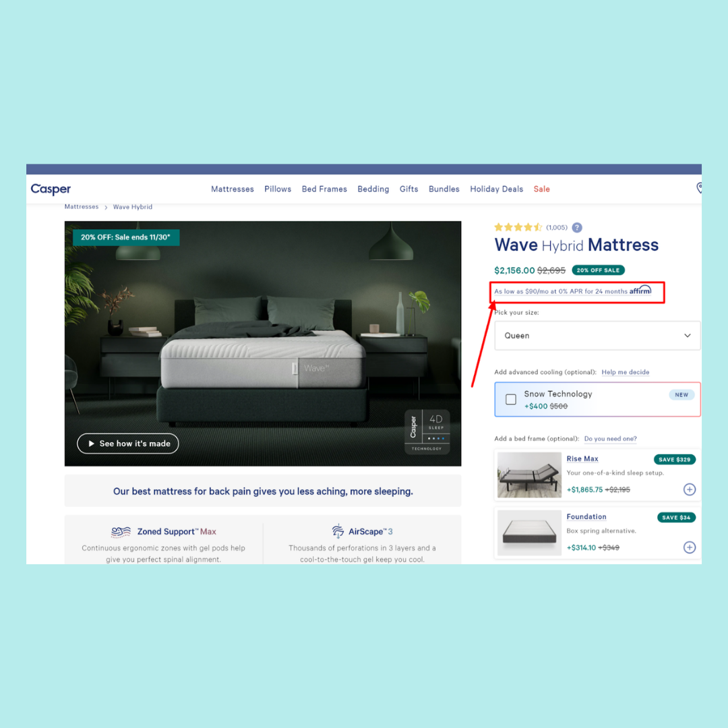Image resolution: width=728 pixels, height=728 pixels.
Task: Open the Mattresses menu
Action: coord(232,189)
